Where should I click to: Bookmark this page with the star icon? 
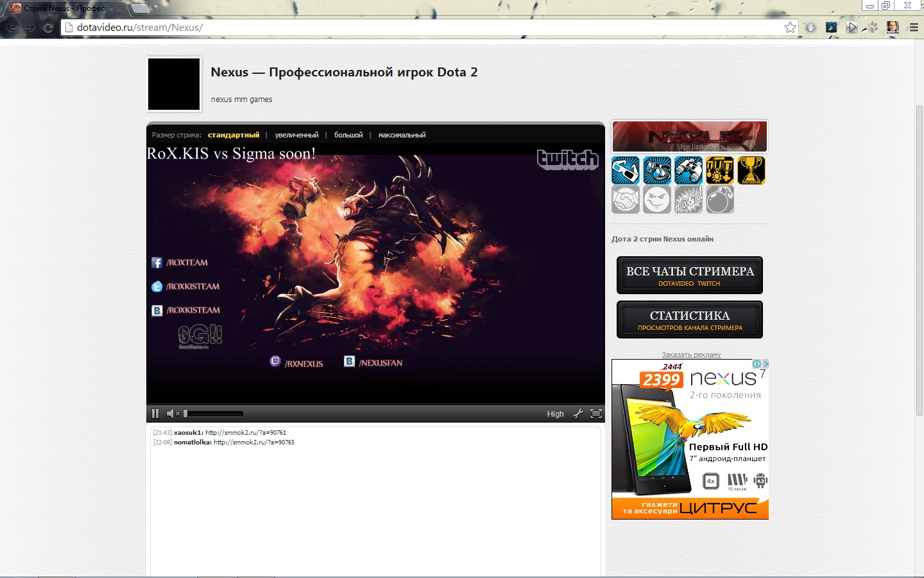point(791,28)
